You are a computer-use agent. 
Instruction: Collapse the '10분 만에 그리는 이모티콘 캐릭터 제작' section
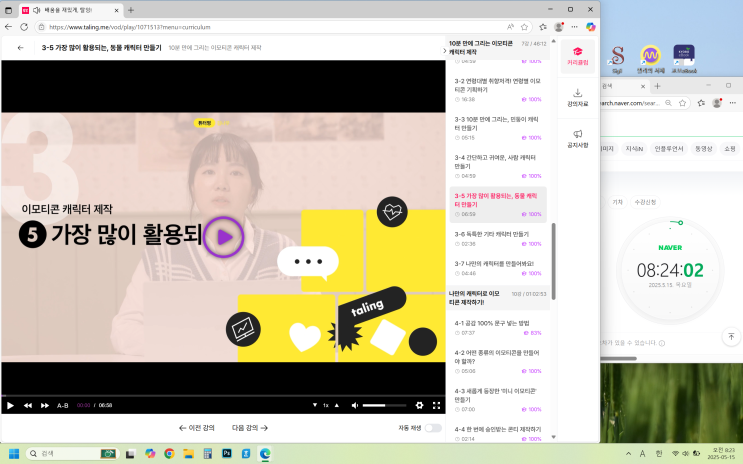tap(498, 47)
